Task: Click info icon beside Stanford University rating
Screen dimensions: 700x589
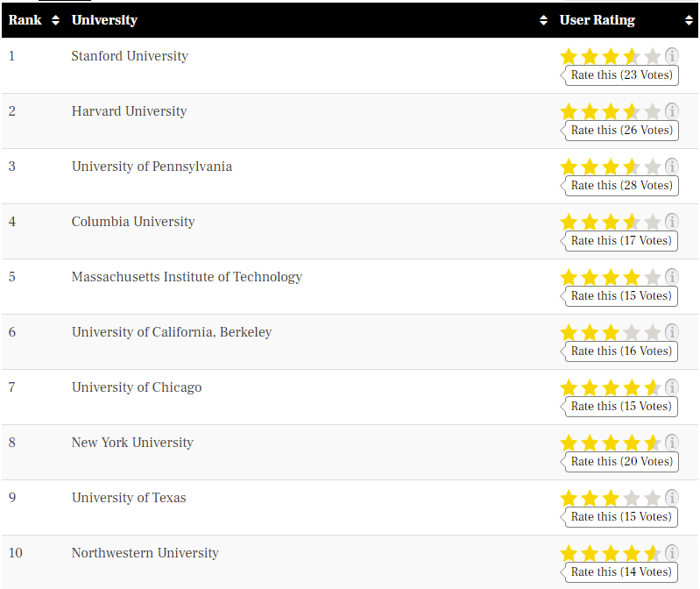Action: coord(672,56)
